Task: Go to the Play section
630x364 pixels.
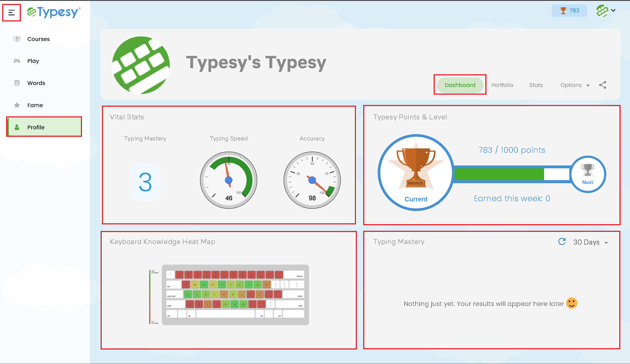Action: pyautogui.click(x=44, y=61)
